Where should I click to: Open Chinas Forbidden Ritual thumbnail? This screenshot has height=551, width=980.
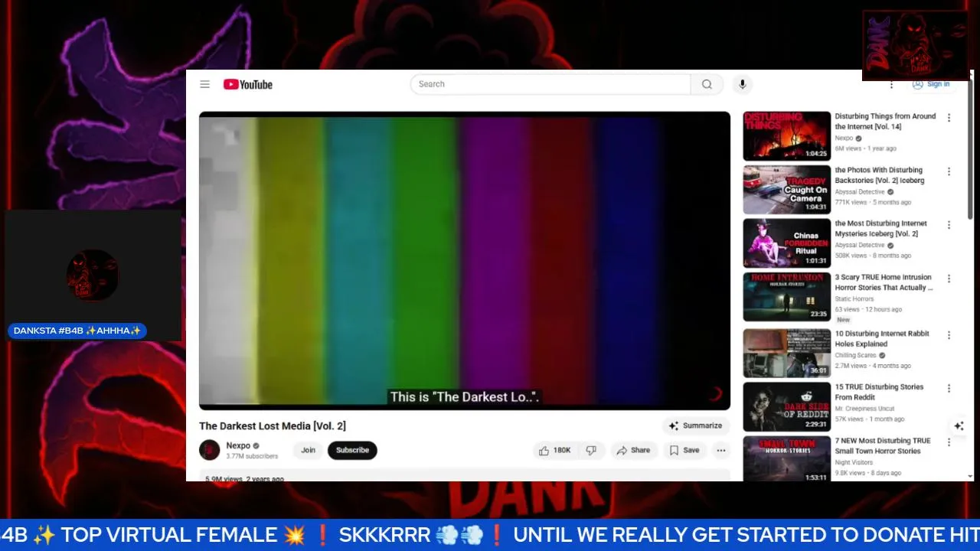click(786, 243)
